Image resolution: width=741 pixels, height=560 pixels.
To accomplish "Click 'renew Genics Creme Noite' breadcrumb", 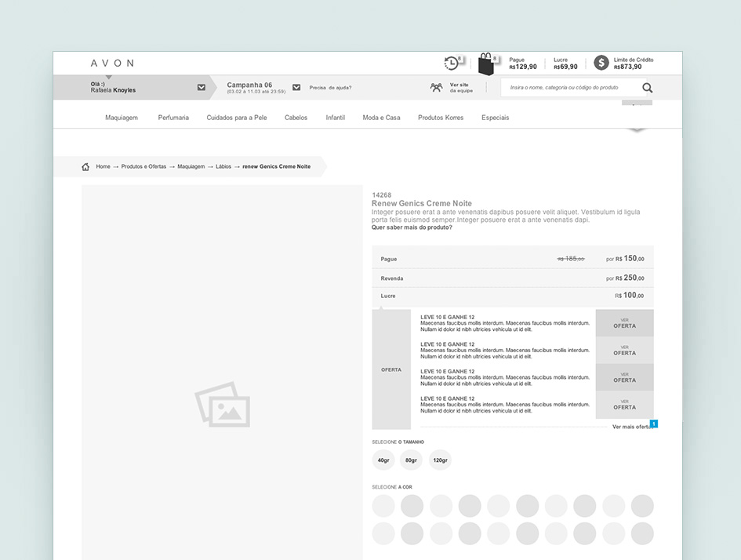I will click(x=277, y=166).
